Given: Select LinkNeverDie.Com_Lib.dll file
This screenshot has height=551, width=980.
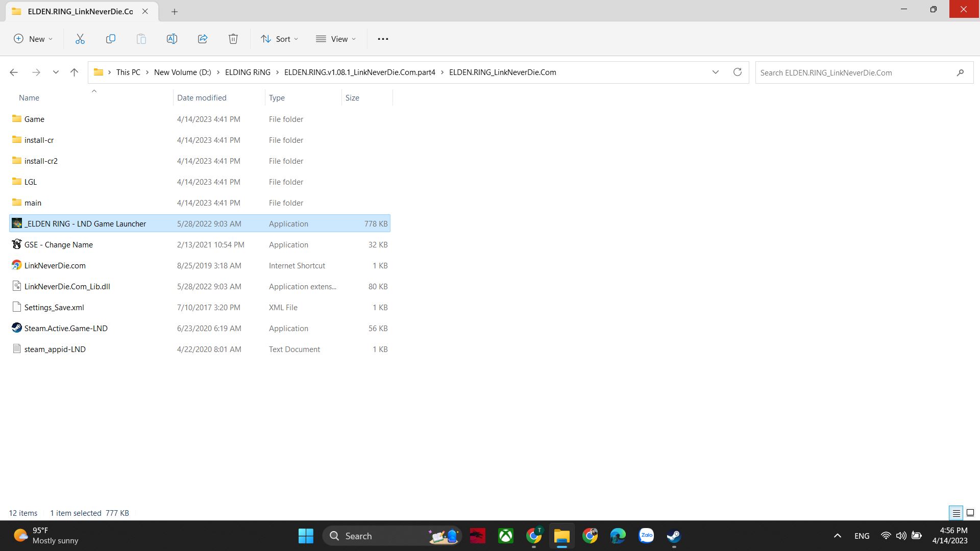Looking at the screenshot, I should (x=200, y=286).
